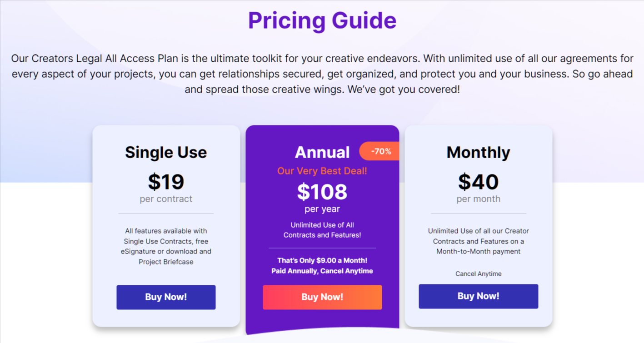Select the Monthly plan title

tap(478, 152)
